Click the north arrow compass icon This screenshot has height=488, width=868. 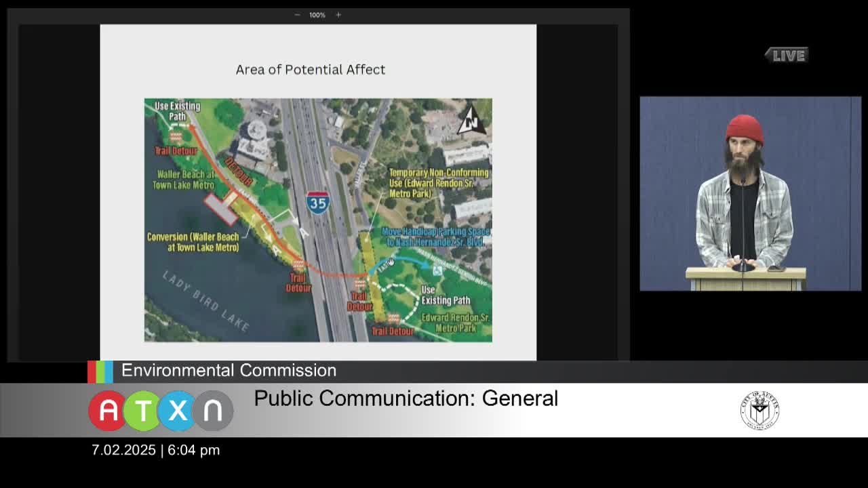point(471,121)
